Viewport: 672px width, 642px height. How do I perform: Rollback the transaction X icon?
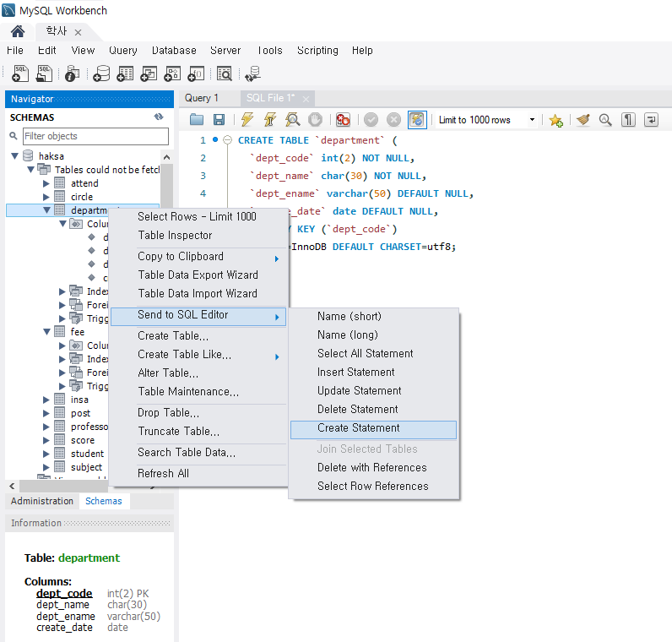pos(393,120)
